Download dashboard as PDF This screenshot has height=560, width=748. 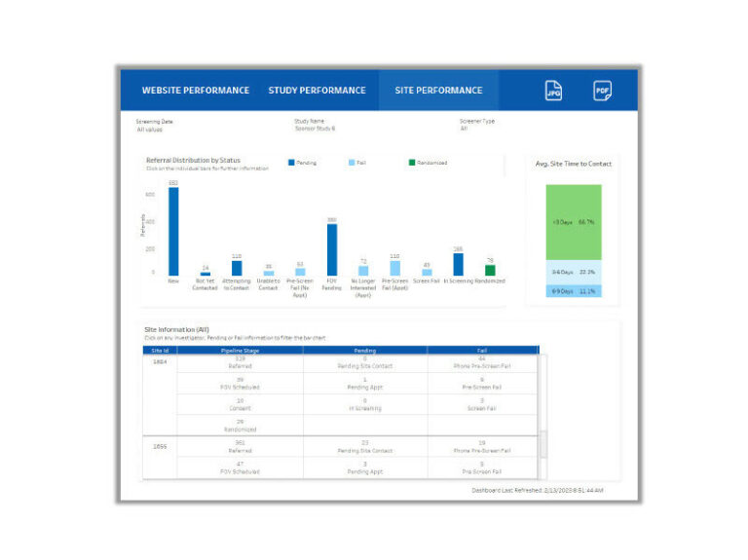(603, 91)
